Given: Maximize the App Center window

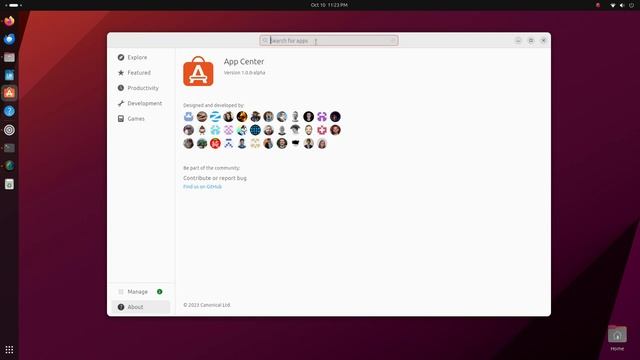Looking at the screenshot, I should pyautogui.click(x=531, y=40).
